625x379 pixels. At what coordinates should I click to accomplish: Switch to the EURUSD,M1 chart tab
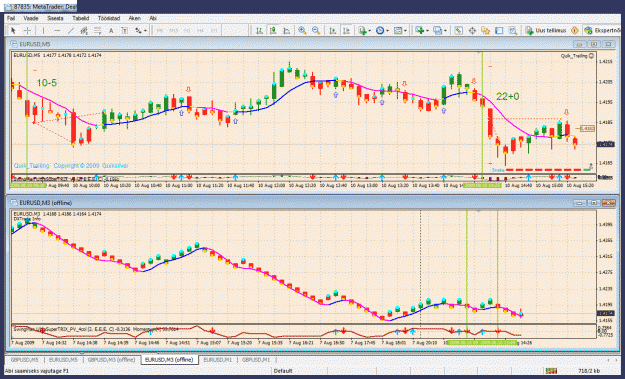(218, 360)
